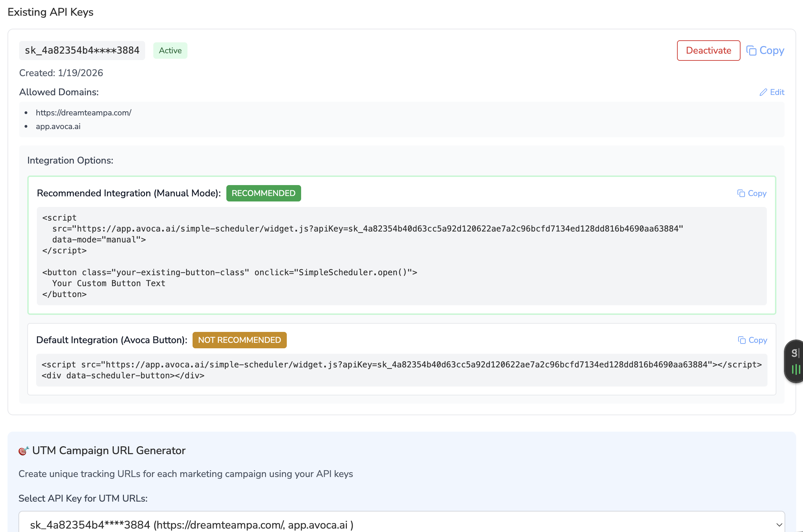Image resolution: width=803 pixels, height=532 pixels.
Task: Click the green RECOMMENDED badge
Action: tap(263, 193)
